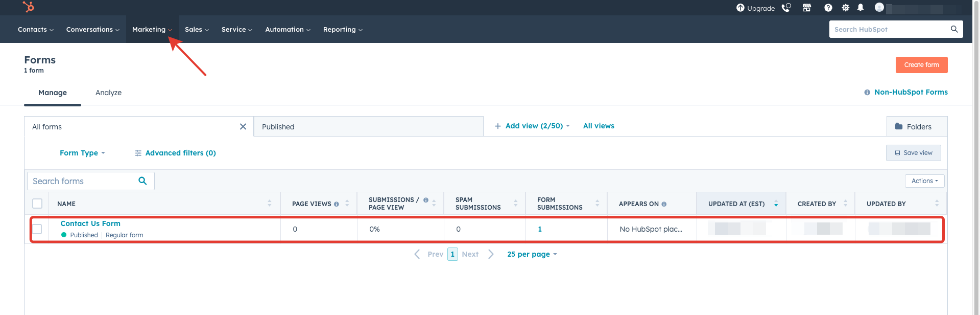Open the Actions dropdown
The image size is (980, 315).
coord(925,181)
